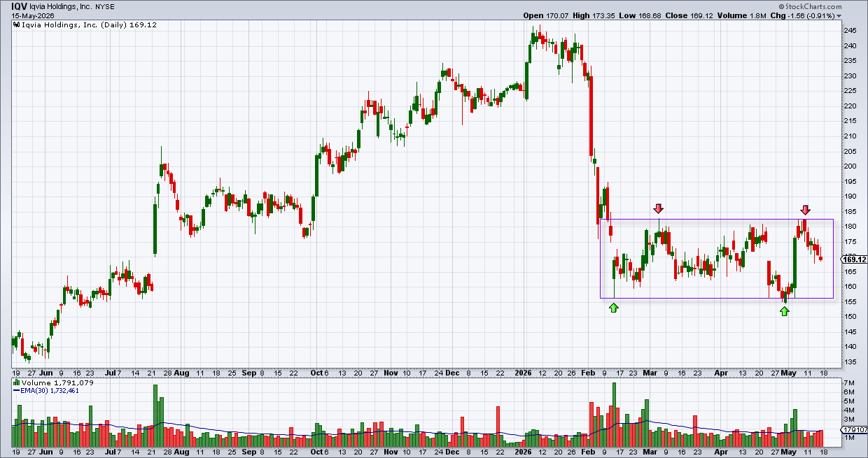Image resolution: width=868 pixels, height=458 pixels.
Task: Click the 'Open 170.07' value
Action: (x=545, y=15)
